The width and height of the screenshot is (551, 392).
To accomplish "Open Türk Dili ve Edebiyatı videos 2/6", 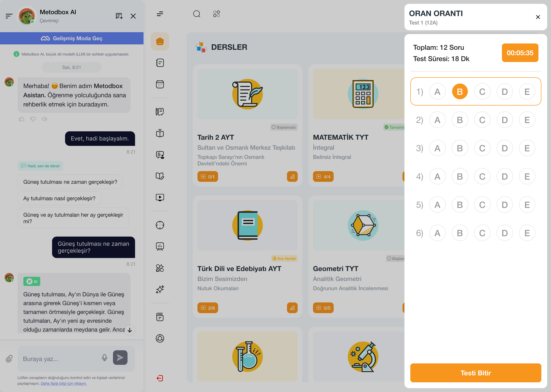I will coord(208,308).
